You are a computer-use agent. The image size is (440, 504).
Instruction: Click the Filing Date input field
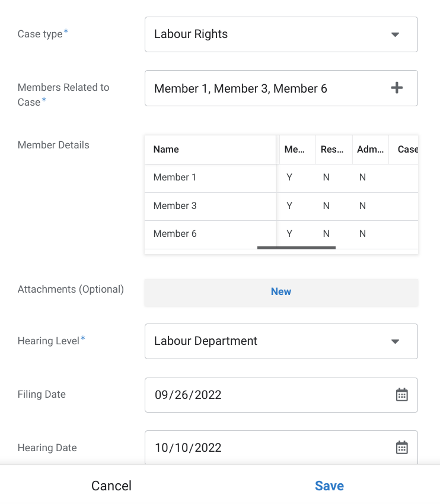[281, 395]
